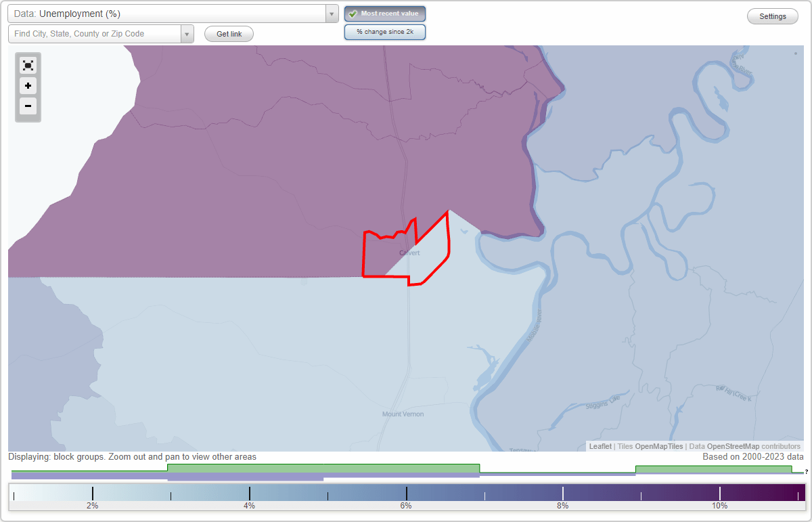Click the map zoom in icon
The image size is (812, 522).
point(28,86)
